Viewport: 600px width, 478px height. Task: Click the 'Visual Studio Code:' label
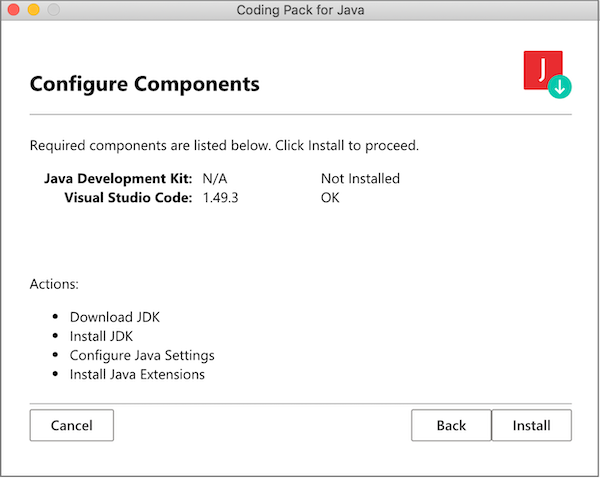pyautogui.click(x=128, y=198)
